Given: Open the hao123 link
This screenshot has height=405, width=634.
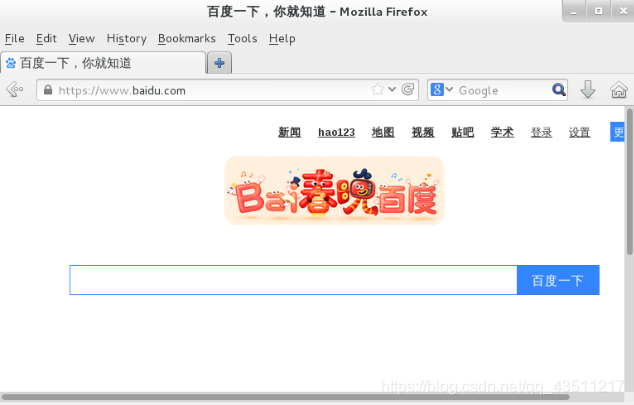Looking at the screenshot, I should (336, 132).
